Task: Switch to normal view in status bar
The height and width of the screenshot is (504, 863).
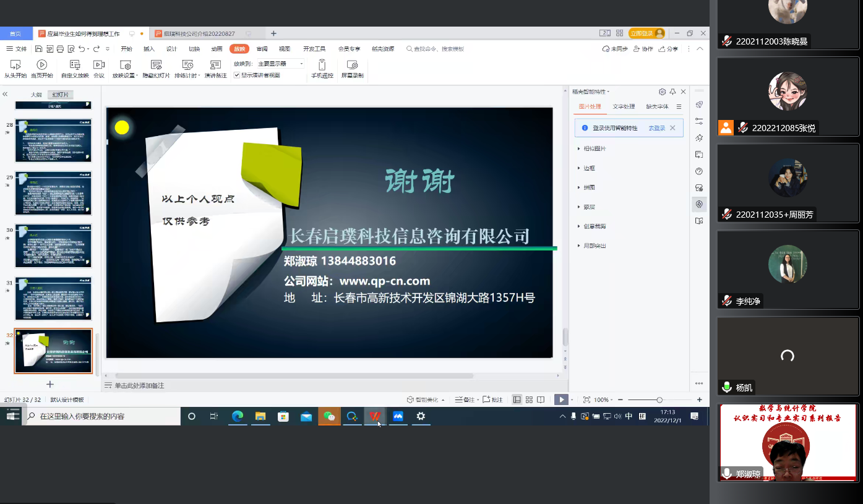Action: [x=517, y=399]
